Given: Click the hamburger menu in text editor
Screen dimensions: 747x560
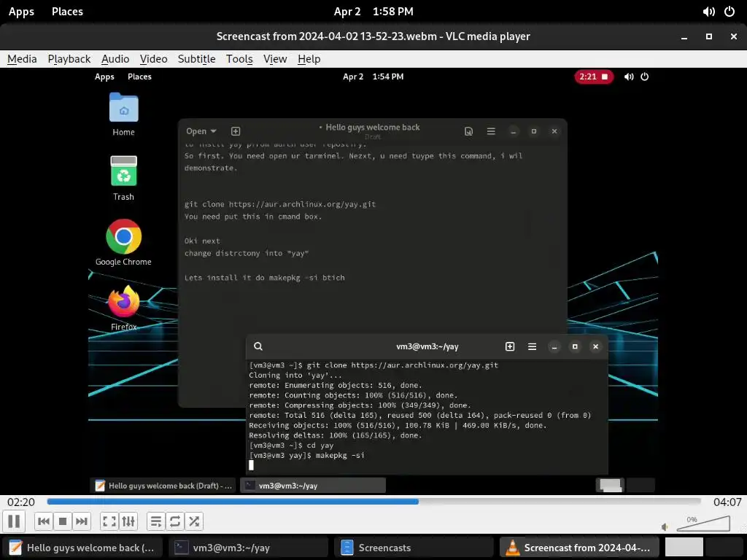Looking at the screenshot, I should point(491,131).
